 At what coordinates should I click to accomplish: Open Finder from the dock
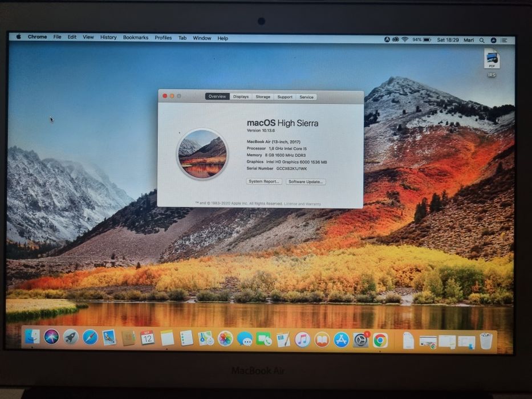click(x=33, y=337)
